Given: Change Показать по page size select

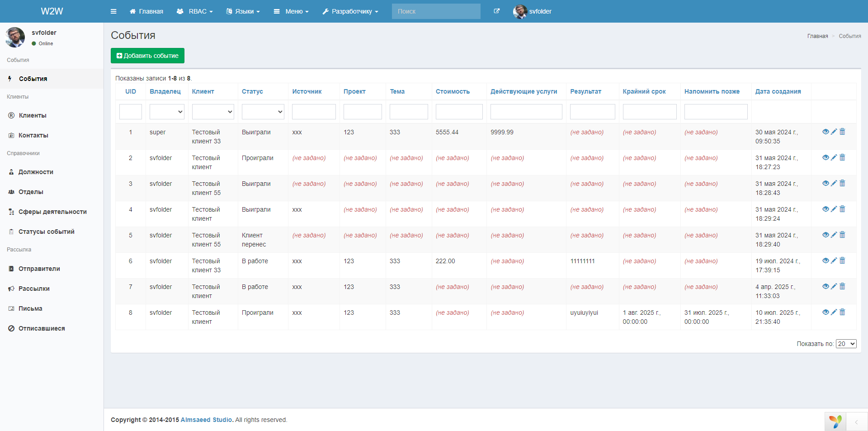Looking at the screenshot, I should coord(846,344).
